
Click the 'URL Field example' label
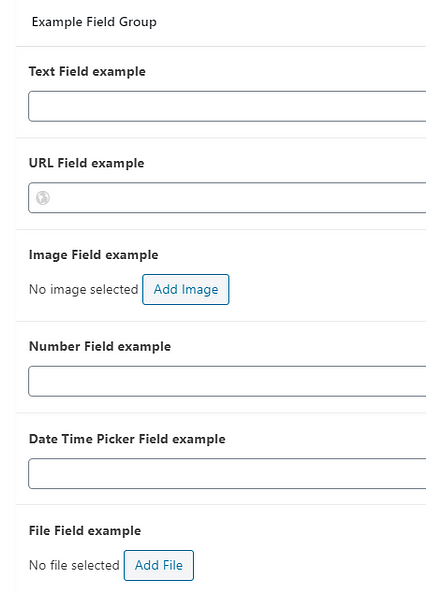pos(87,163)
